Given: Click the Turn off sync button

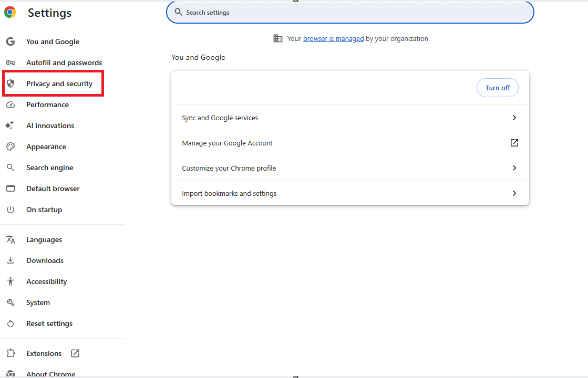Looking at the screenshot, I should (x=497, y=88).
